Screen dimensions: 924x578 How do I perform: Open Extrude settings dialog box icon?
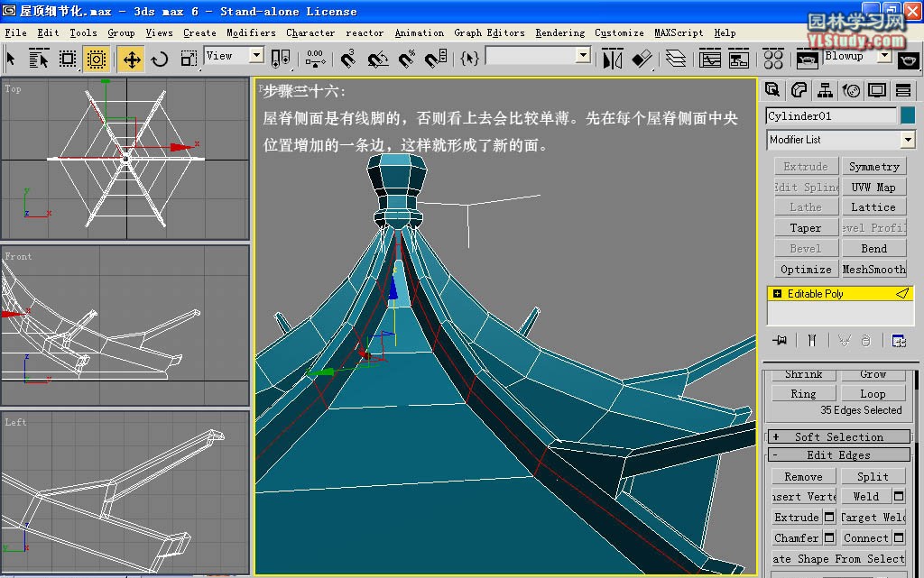[x=829, y=518]
